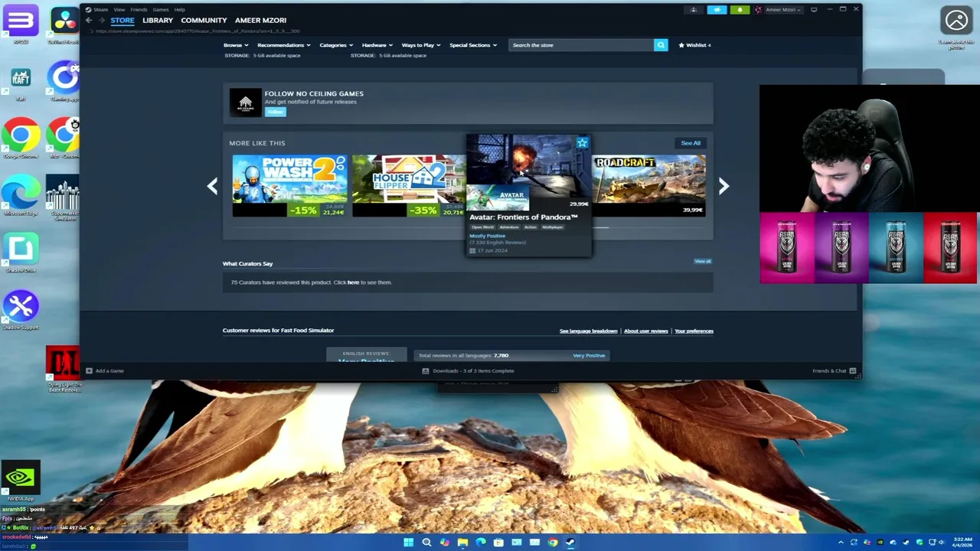Open Your preferences link

(694, 331)
